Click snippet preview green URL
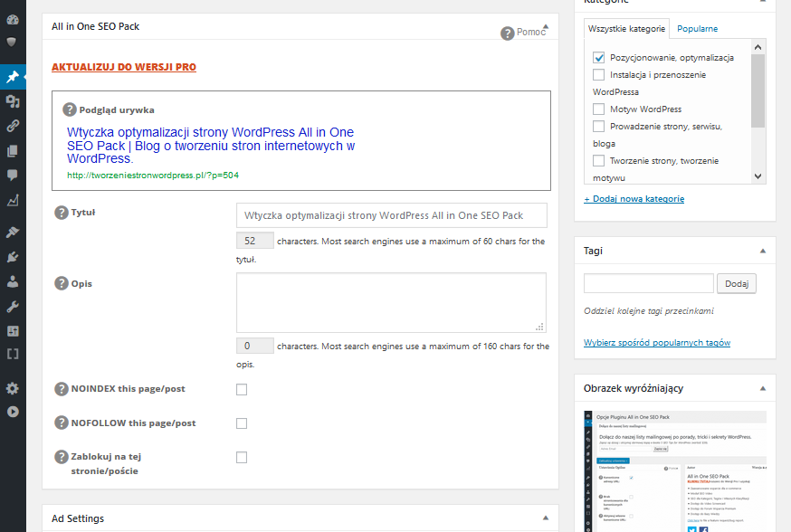The width and height of the screenshot is (791, 532). 153,175
